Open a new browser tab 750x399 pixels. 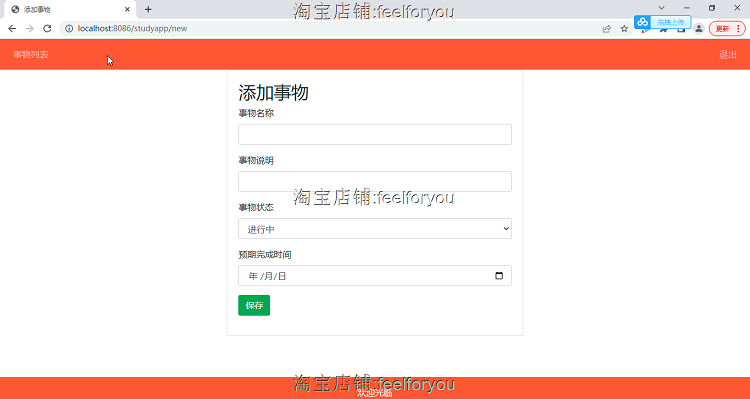[148, 10]
